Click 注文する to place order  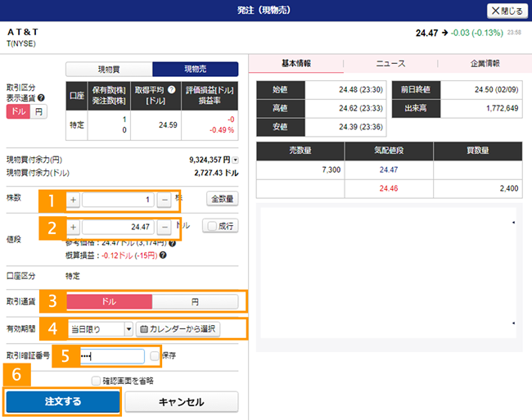coord(63,401)
